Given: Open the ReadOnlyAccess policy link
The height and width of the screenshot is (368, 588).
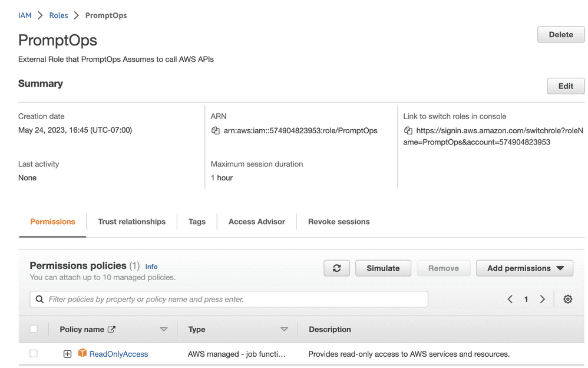Looking at the screenshot, I should [x=118, y=354].
